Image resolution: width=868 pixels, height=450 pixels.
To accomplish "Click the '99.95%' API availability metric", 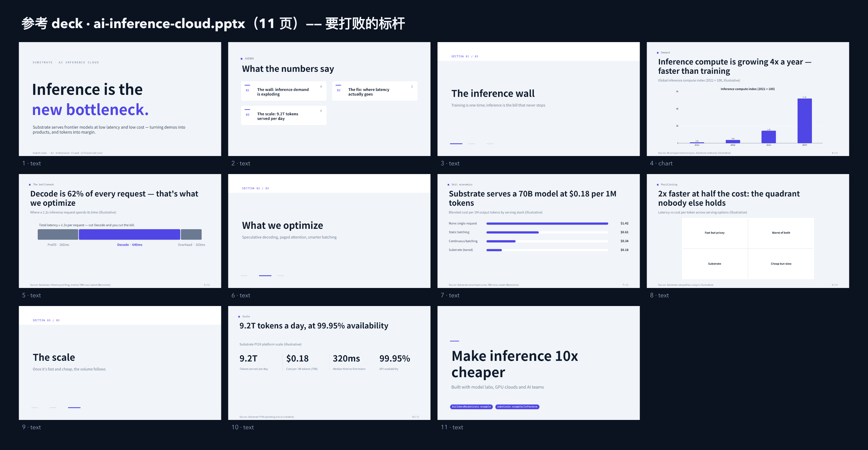I will point(395,358).
